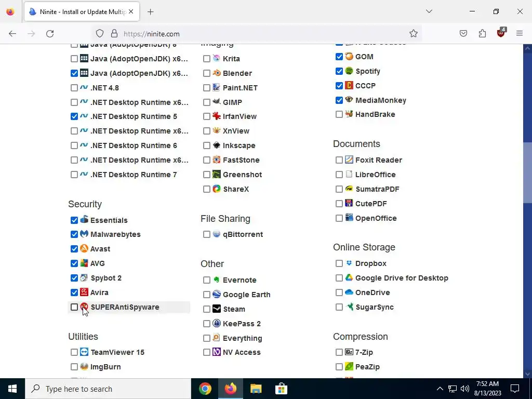Open Chrome from the taskbar

pyautogui.click(x=205, y=389)
